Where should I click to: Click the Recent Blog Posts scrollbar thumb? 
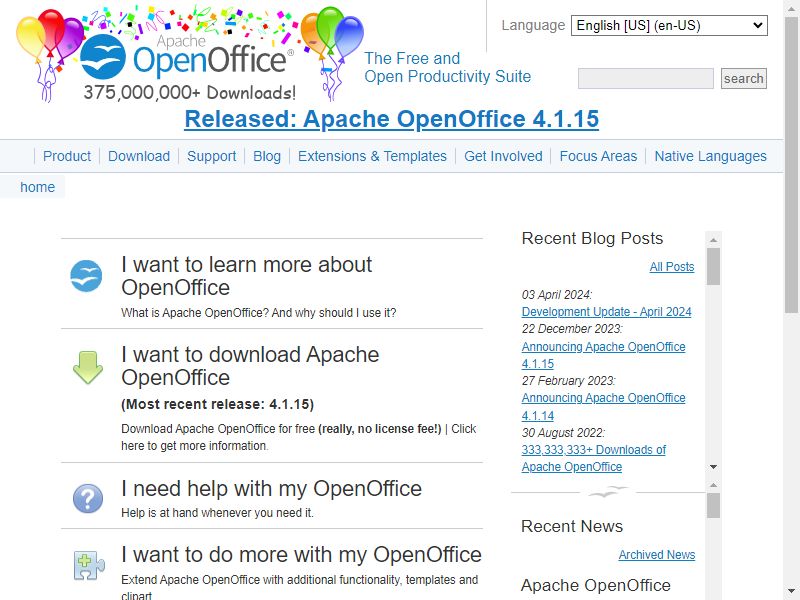click(x=713, y=266)
